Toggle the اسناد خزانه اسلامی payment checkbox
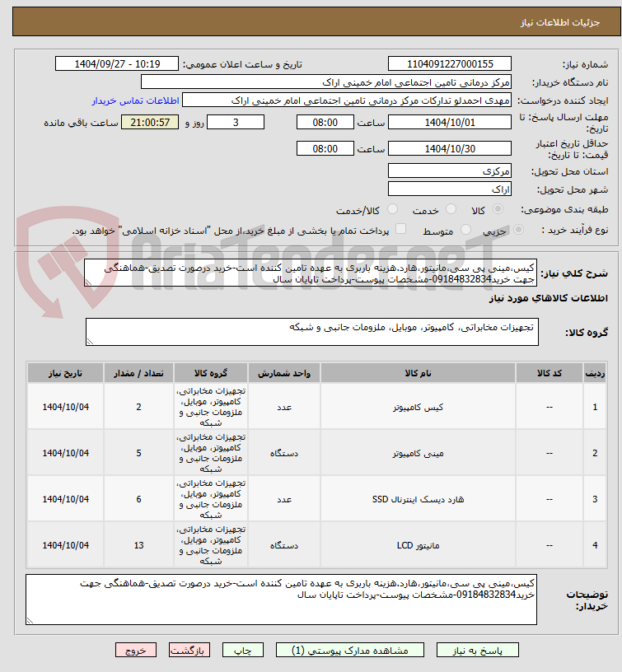This screenshot has width=622, height=672. click(400, 229)
